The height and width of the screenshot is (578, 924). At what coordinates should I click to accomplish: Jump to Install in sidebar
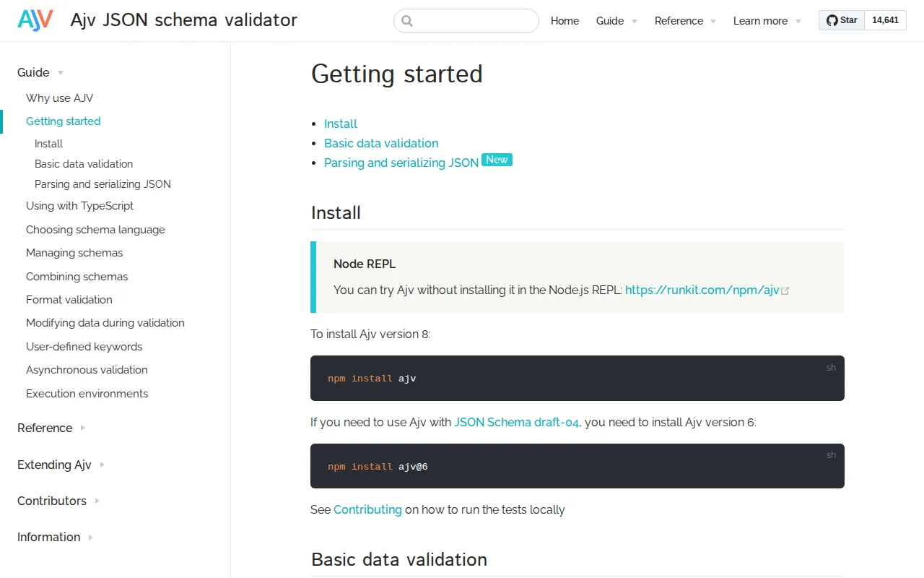coord(48,144)
